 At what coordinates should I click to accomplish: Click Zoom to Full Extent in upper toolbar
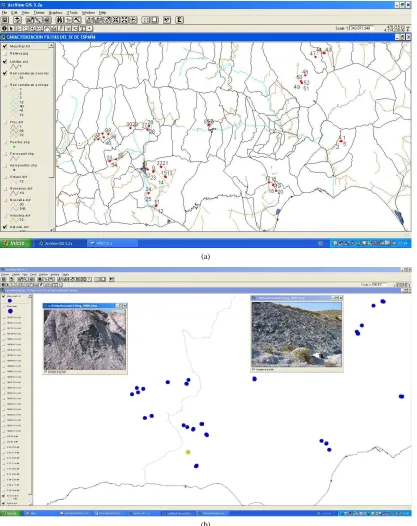90,20
